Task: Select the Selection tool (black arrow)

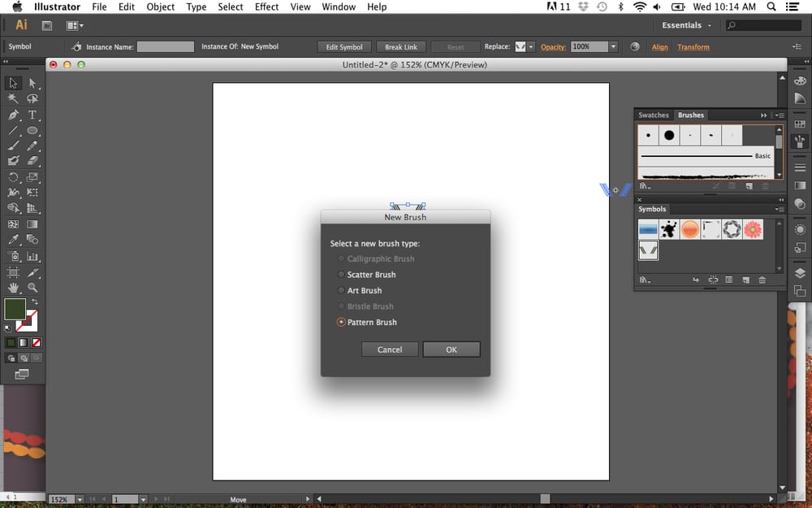Action: (x=13, y=83)
